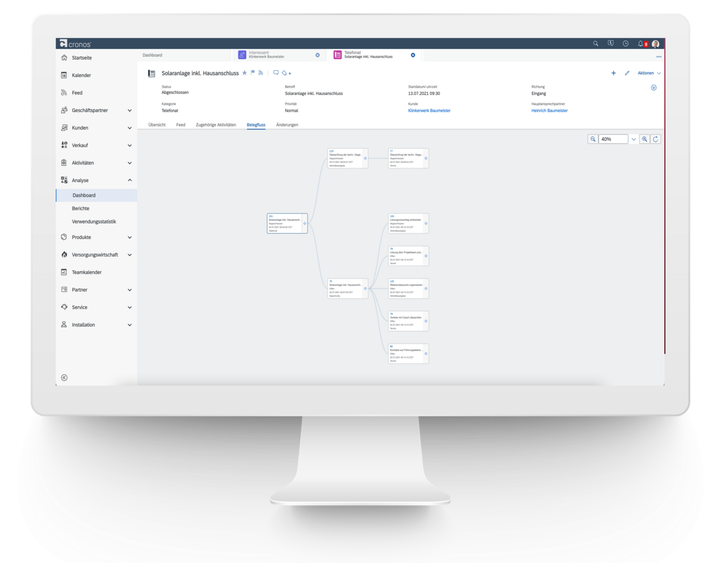Open the zoom level dropdown
Image resolution: width=728 pixels, height=563 pixels.
tap(634, 139)
